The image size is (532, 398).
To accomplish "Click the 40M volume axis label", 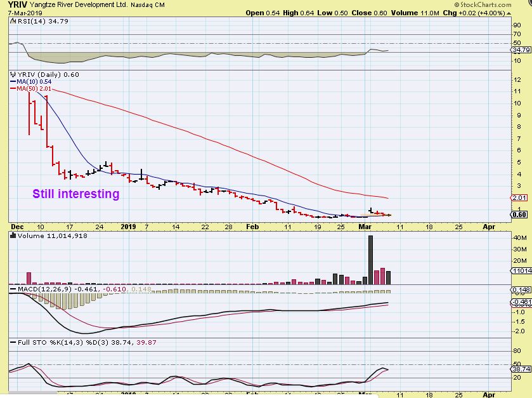I will click(520, 237).
